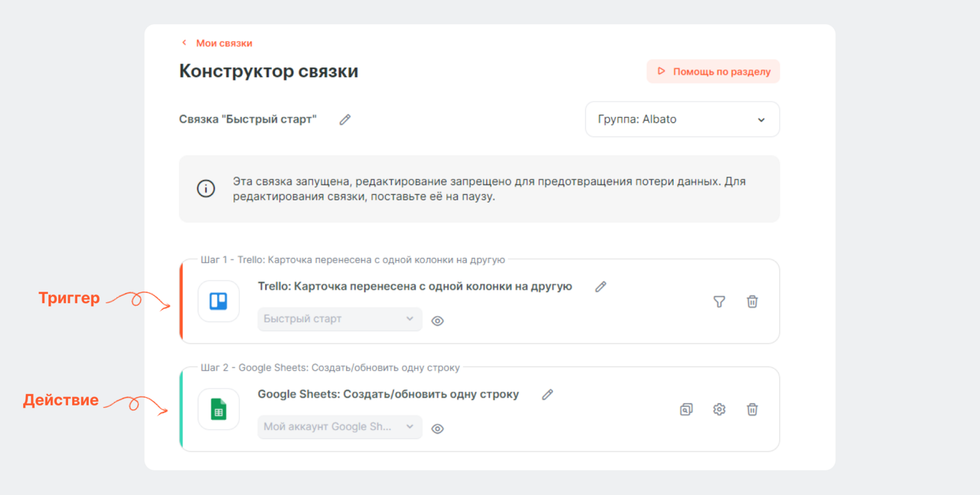Click the Помощь по разделу button

(x=713, y=72)
